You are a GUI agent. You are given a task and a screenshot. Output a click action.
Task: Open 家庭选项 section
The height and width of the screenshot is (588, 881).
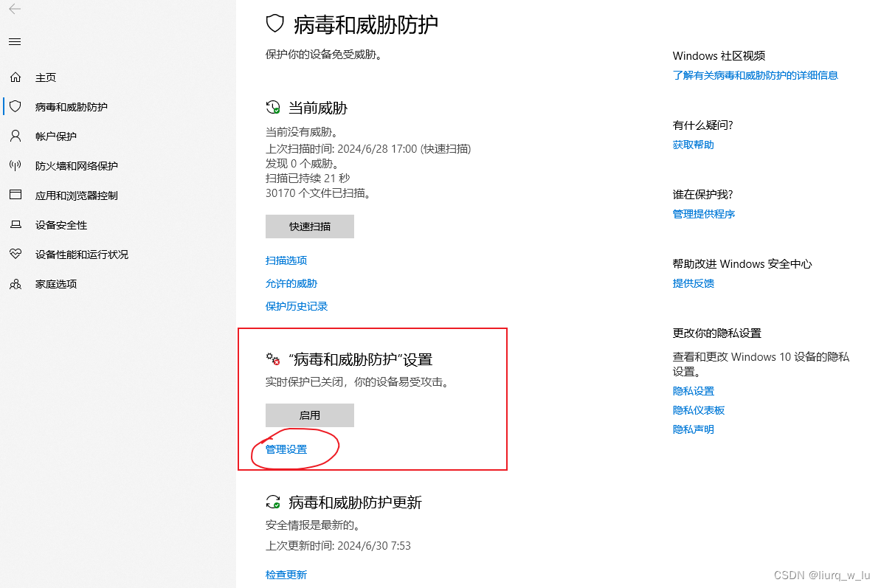pyautogui.click(x=55, y=284)
